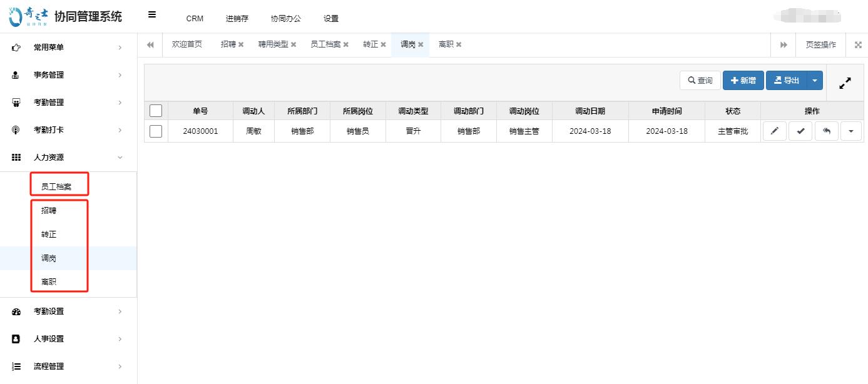Screen dimensions: 868x384
Task: Click the fullscreen expand arrows icon above the table
Action: tap(845, 82)
